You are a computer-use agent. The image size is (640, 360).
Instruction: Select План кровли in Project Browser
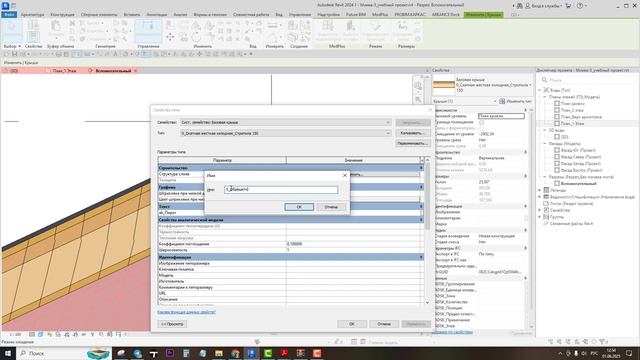coord(572,104)
